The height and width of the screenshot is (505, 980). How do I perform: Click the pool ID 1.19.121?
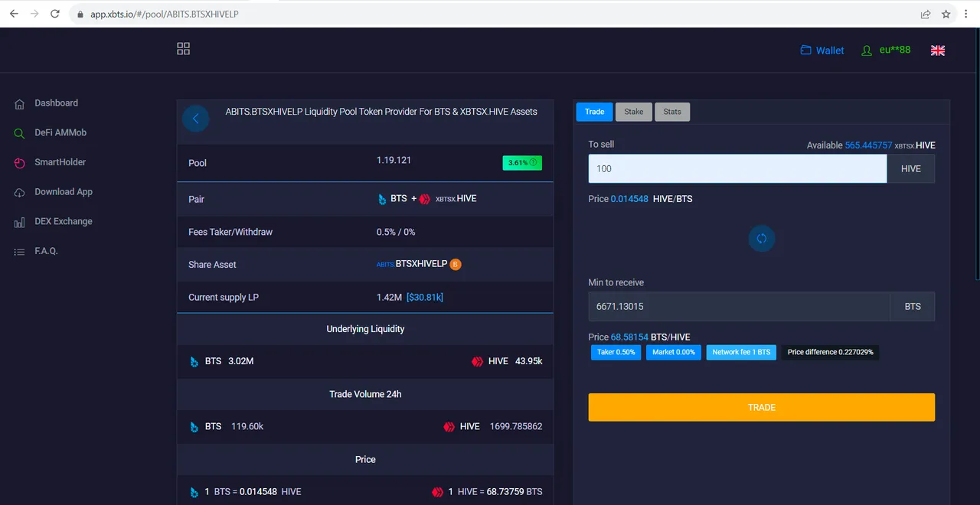pyautogui.click(x=394, y=161)
